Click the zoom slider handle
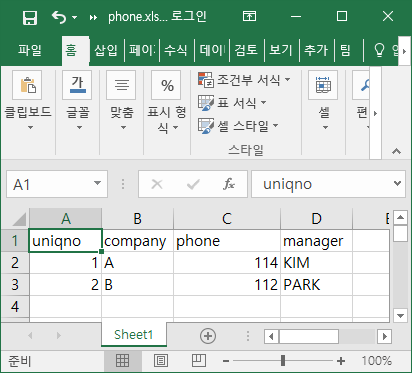Viewport: 412px width, 373px height. pyautogui.click(x=283, y=360)
